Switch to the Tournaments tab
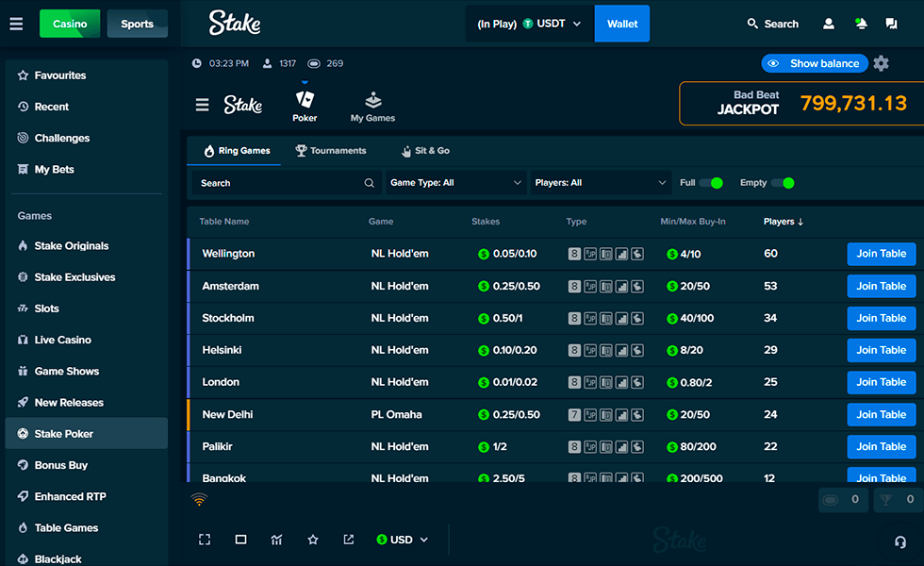Screen dimensions: 924x566 click(331, 151)
